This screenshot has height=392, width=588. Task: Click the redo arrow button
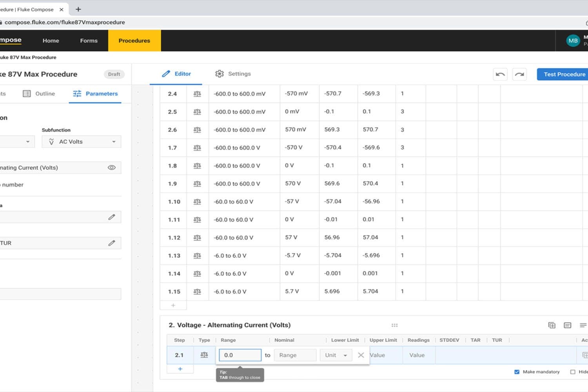click(x=519, y=74)
